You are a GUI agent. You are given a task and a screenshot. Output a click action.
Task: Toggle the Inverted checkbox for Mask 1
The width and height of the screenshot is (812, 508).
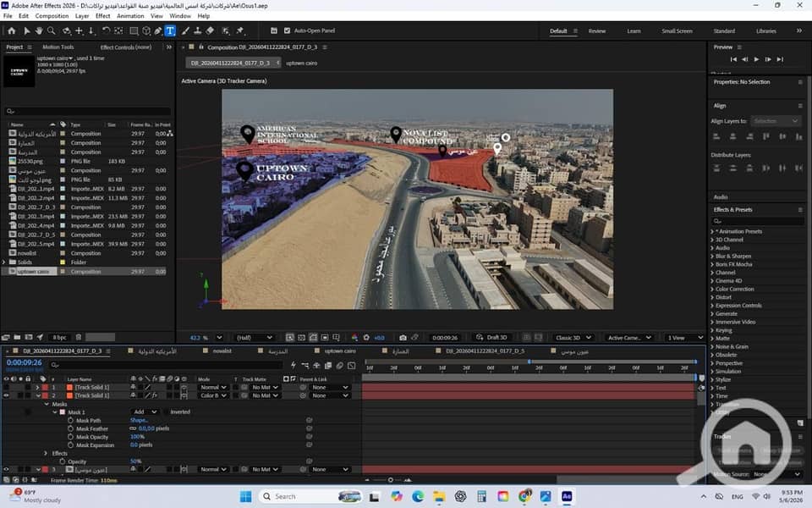[x=167, y=412]
